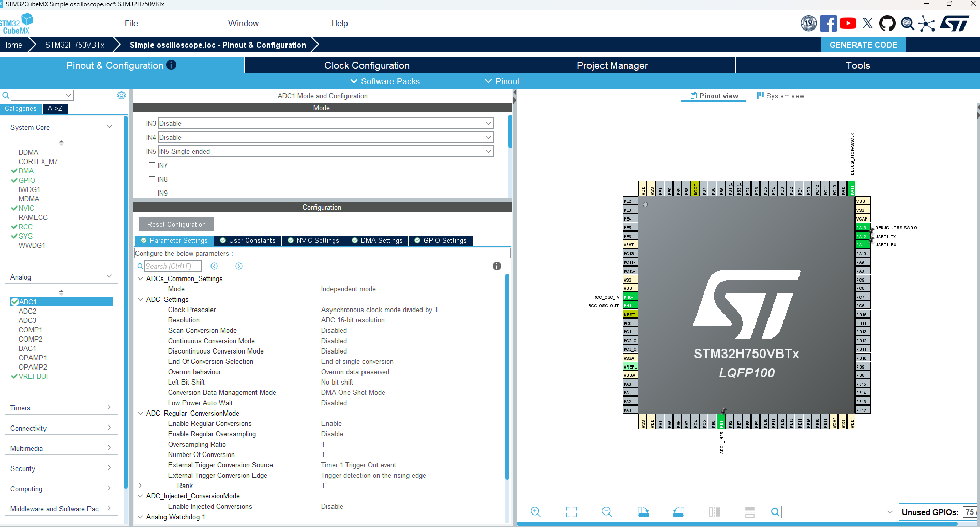Zoom out of the chip pinout view
The height and width of the screenshot is (529, 980).
coord(607,512)
